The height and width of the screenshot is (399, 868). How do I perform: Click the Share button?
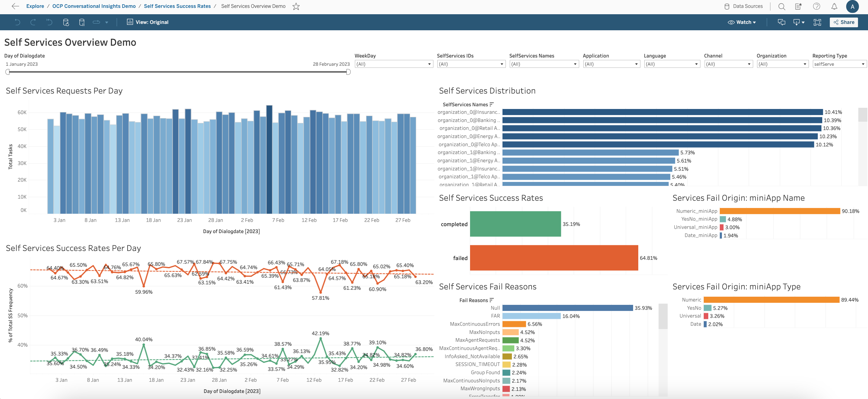(x=843, y=22)
